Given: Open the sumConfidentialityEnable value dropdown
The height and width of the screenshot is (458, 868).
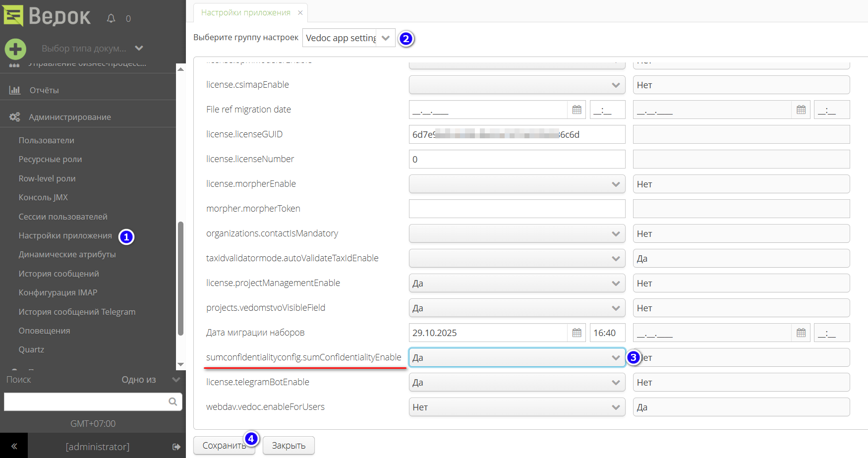Looking at the screenshot, I should click(615, 357).
